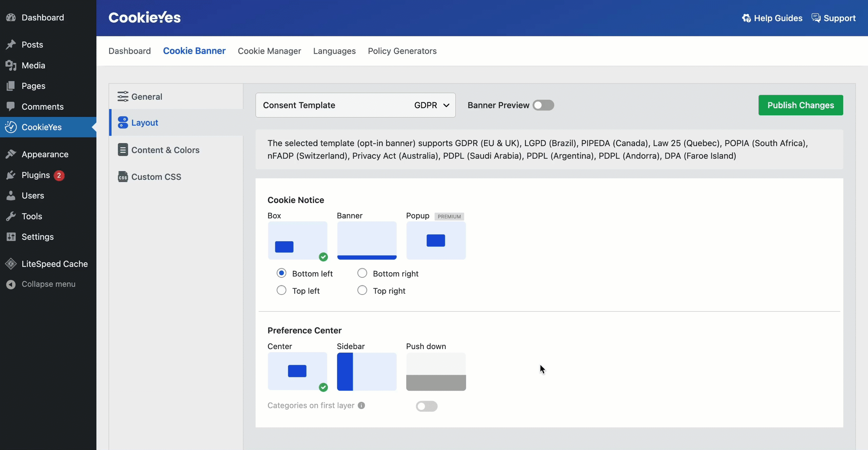Switch to the Cookie Manager tab
The height and width of the screenshot is (450, 868).
tap(269, 51)
